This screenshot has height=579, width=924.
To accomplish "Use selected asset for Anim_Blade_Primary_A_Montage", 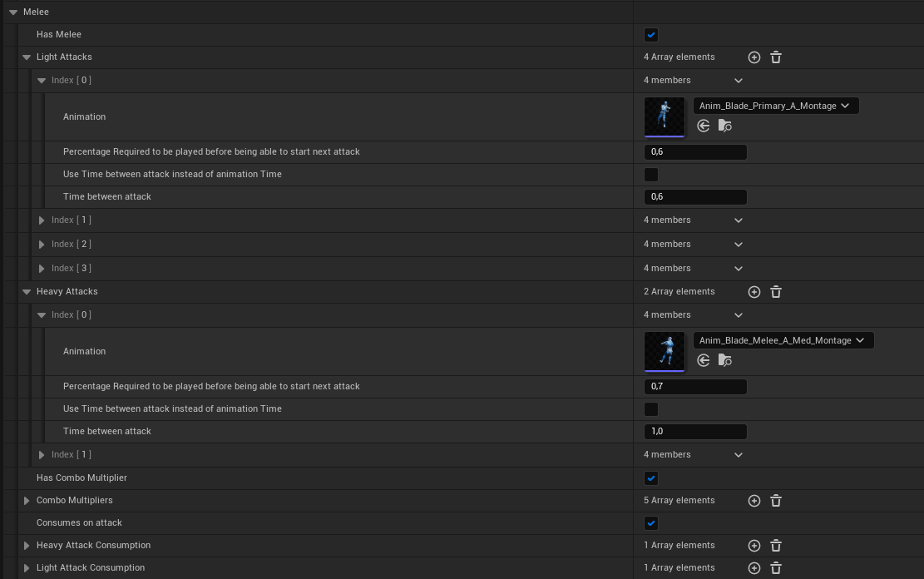I will pos(704,126).
